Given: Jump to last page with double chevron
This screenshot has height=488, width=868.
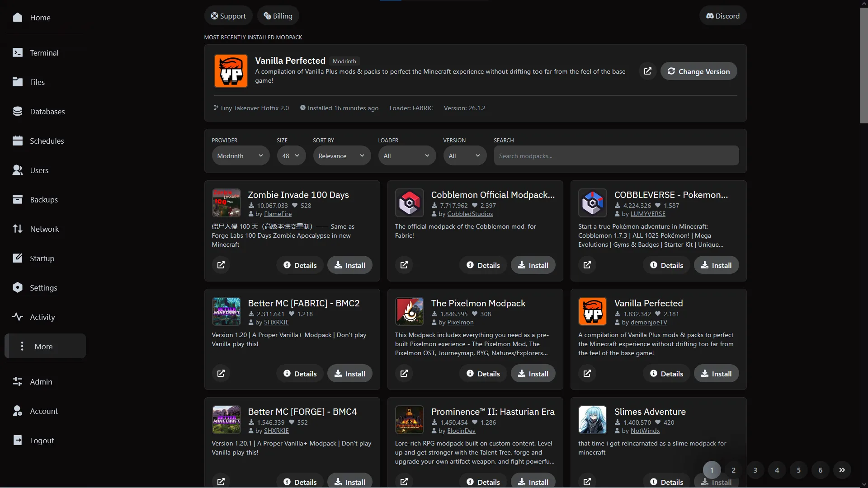Looking at the screenshot, I should (x=842, y=470).
